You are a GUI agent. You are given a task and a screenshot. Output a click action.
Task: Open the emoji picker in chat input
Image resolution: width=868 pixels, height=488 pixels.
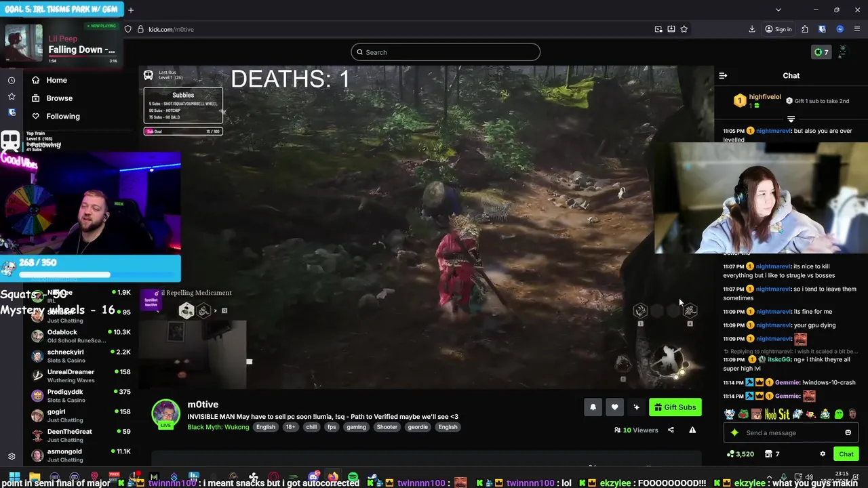[848, 433]
